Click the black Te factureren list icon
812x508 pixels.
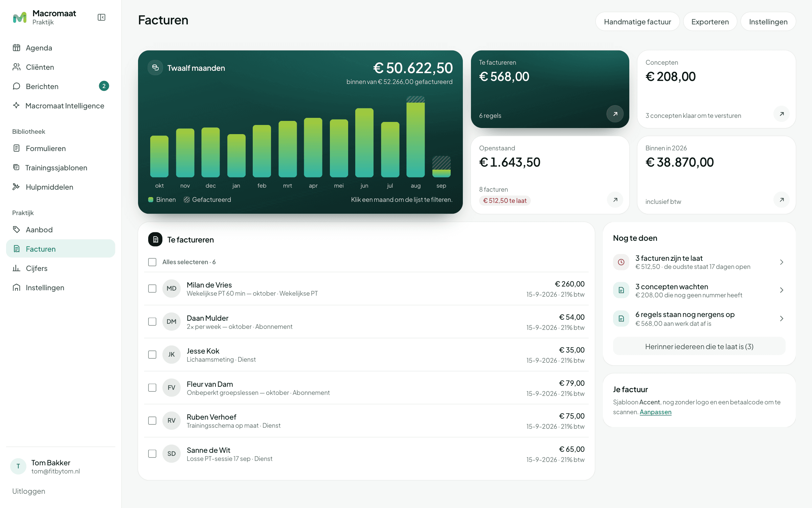point(155,239)
